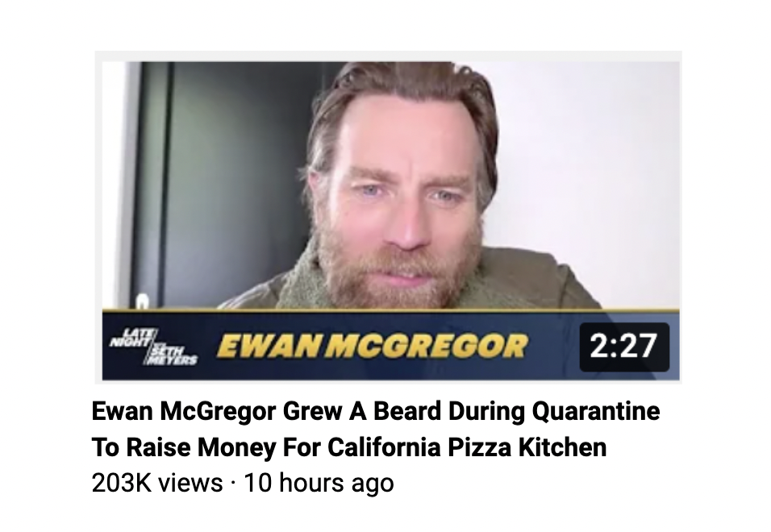
Task: Select the word 'Quarantine' in the title
Action: (x=596, y=411)
